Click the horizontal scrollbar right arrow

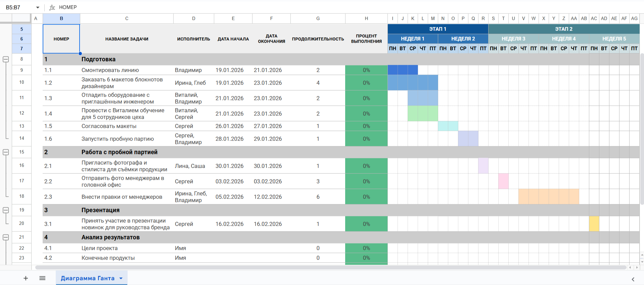pyautogui.click(x=637, y=267)
